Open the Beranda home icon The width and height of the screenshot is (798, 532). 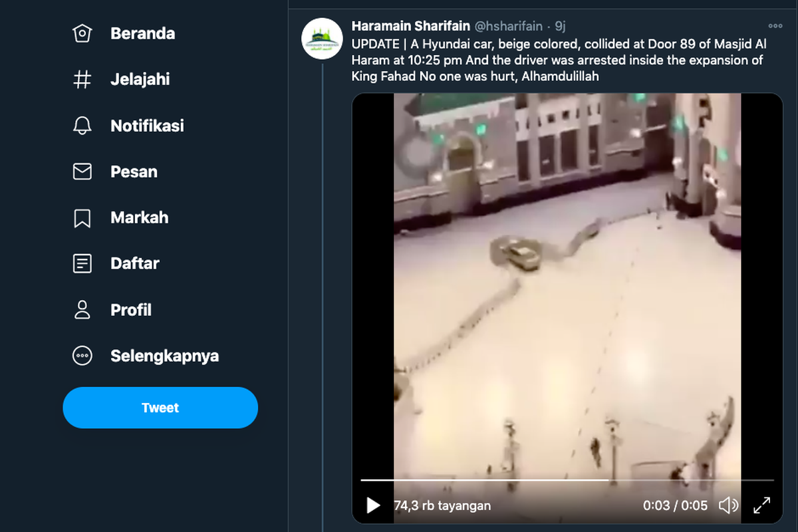(x=82, y=33)
